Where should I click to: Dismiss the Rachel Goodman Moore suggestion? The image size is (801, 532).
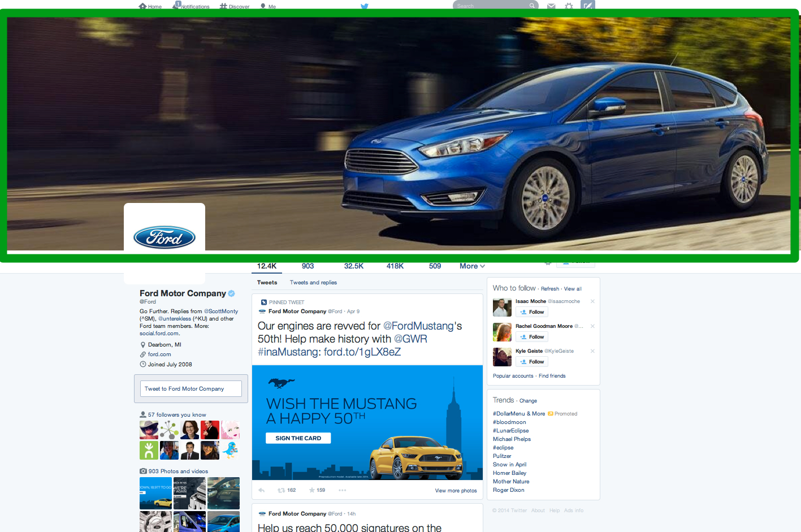click(592, 326)
